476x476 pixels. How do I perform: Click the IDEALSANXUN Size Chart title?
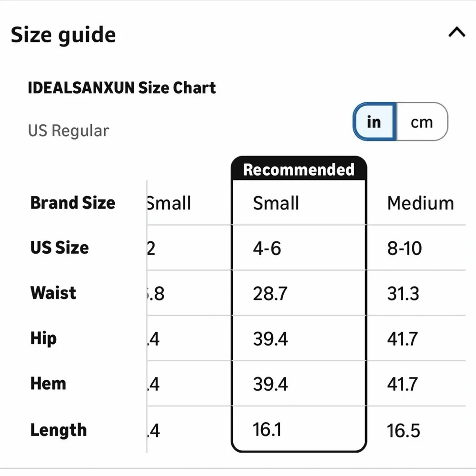pyautogui.click(x=122, y=88)
